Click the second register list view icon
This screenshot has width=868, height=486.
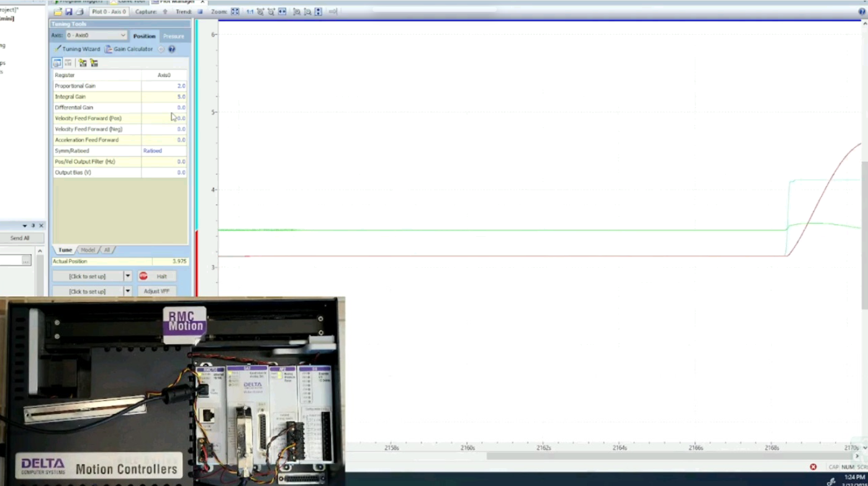coord(68,63)
